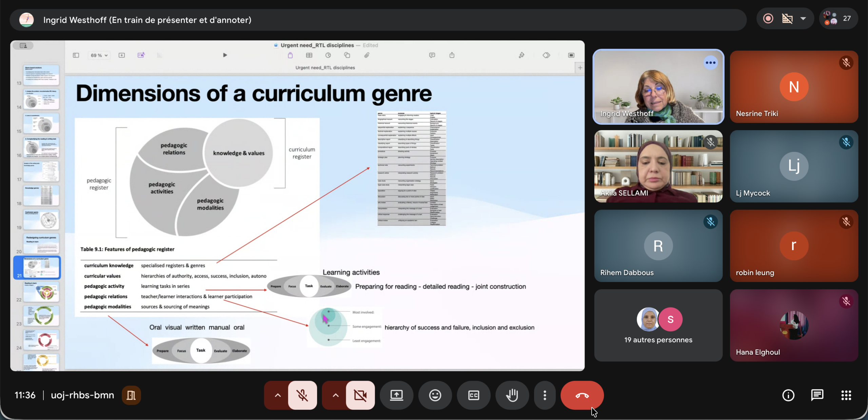Show the 19 autres personnes tile
Screen dimensions: 868x420
click(658, 325)
